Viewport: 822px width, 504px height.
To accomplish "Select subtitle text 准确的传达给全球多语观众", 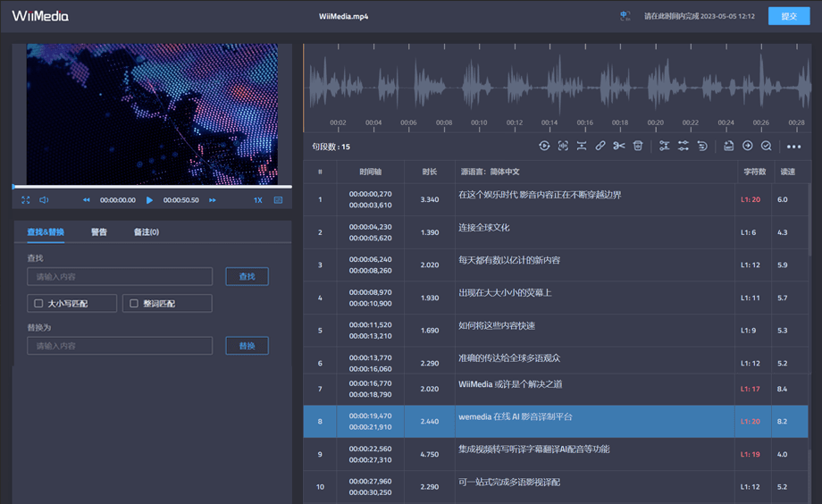I will coord(509,358).
